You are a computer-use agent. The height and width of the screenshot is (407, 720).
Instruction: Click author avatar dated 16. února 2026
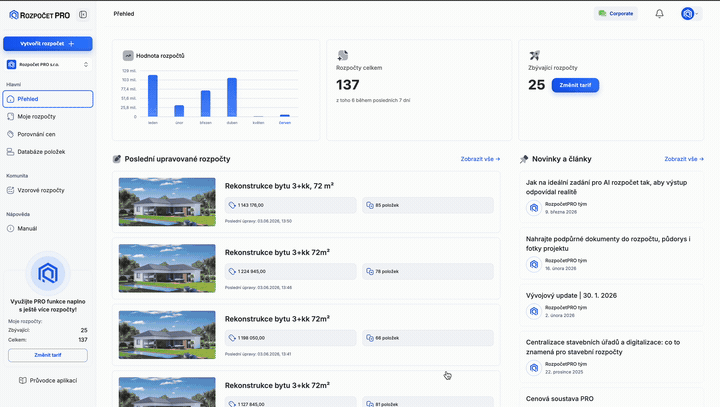[x=534, y=264]
